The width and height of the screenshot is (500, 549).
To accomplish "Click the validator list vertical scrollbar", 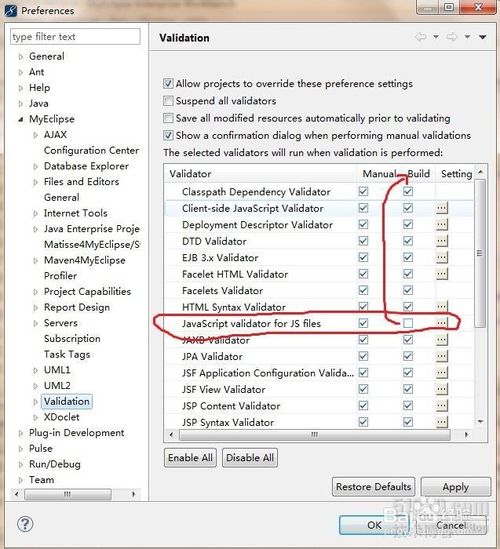I will point(480,253).
